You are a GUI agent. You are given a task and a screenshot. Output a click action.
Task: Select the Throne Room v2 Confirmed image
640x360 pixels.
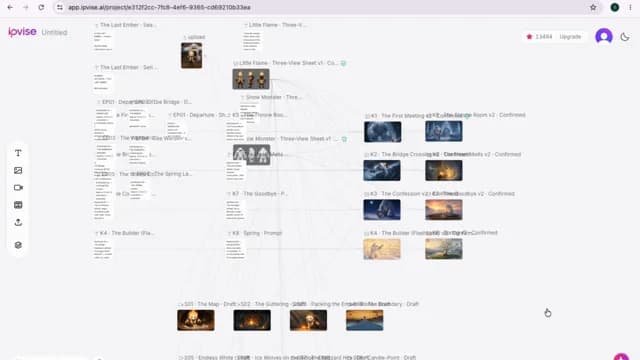click(444, 131)
